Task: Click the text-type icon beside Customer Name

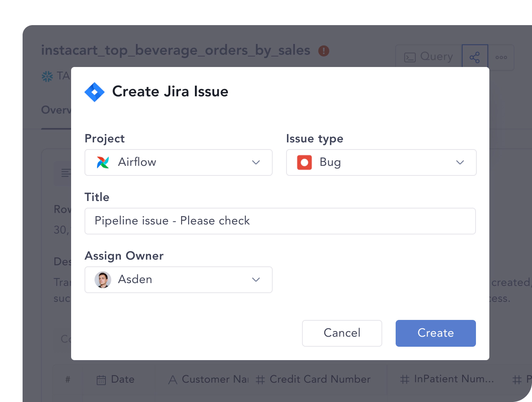Action: tap(173, 380)
